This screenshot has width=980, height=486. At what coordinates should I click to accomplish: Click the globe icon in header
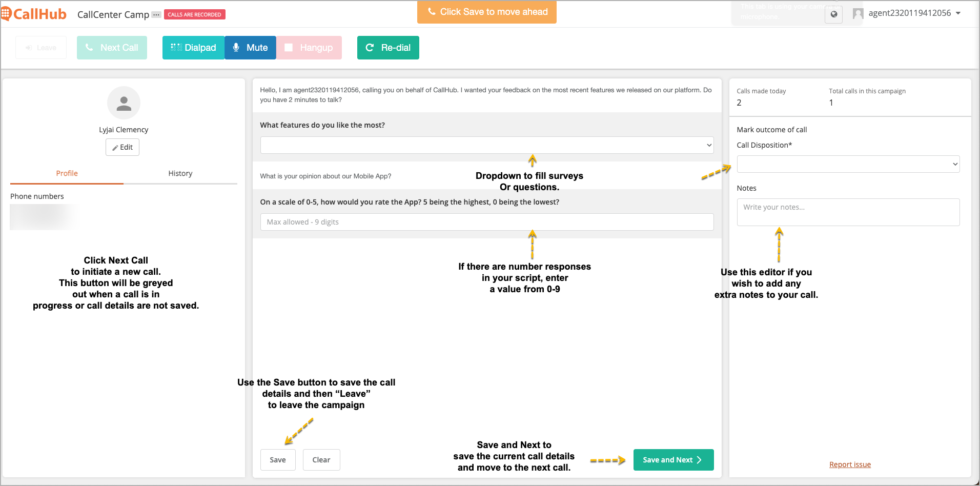pos(834,14)
